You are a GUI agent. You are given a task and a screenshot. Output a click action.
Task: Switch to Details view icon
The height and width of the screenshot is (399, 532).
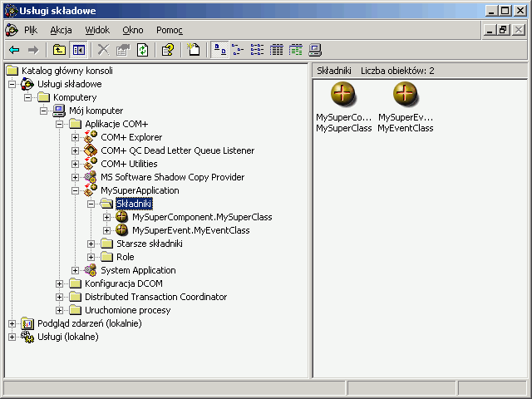coord(277,50)
